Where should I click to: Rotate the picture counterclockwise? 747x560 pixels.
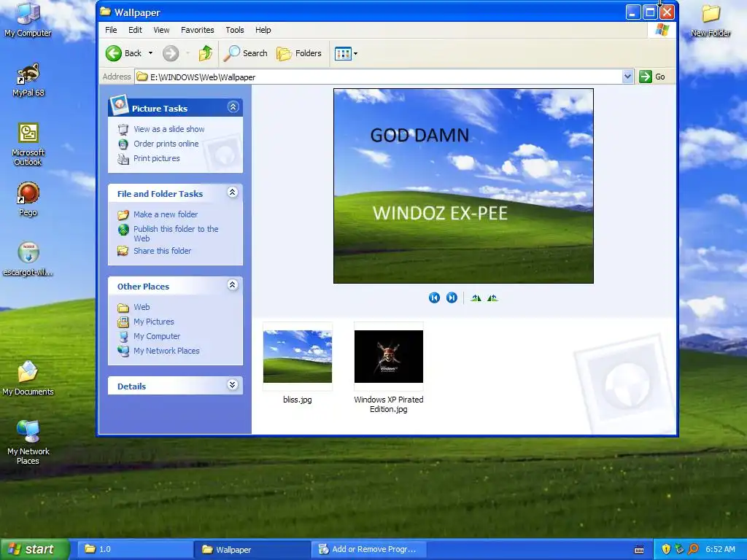tap(492, 298)
